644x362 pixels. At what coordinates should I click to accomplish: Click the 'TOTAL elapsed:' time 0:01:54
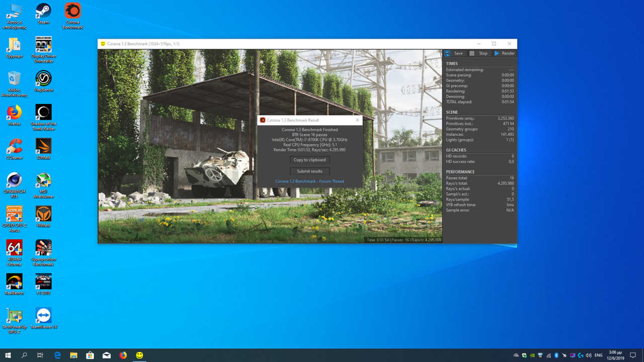507,102
